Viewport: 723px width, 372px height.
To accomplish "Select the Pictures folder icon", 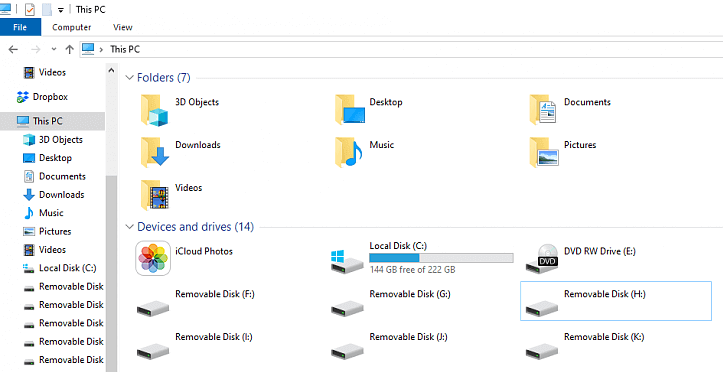I will coord(544,153).
